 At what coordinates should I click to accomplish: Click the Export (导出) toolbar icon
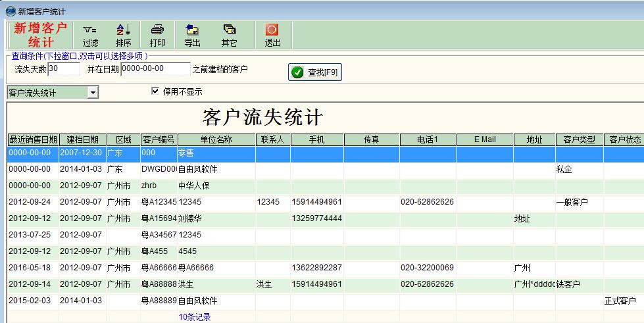192,35
